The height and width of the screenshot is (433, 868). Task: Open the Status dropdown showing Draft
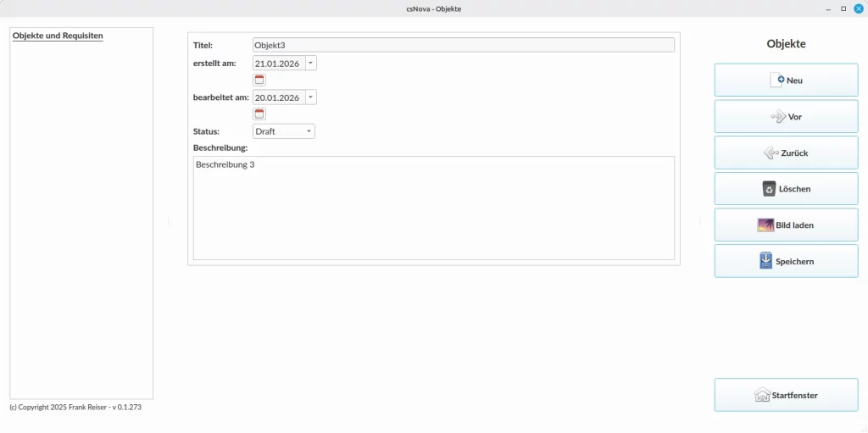284,131
